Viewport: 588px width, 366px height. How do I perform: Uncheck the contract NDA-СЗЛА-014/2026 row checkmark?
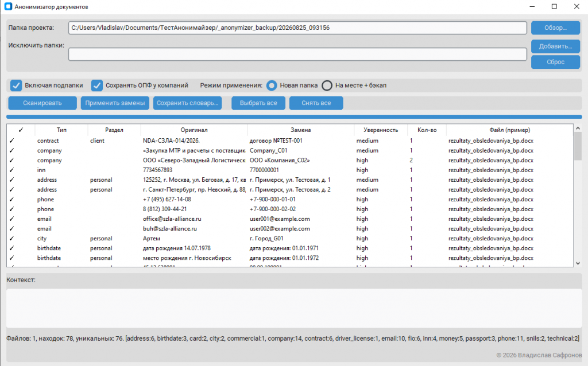tap(11, 141)
